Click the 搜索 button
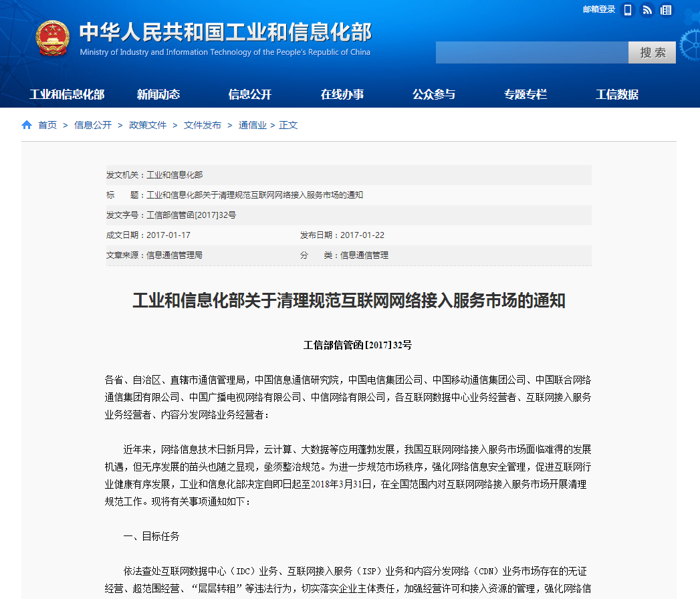This screenshot has height=599, width=700. (653, 53)
